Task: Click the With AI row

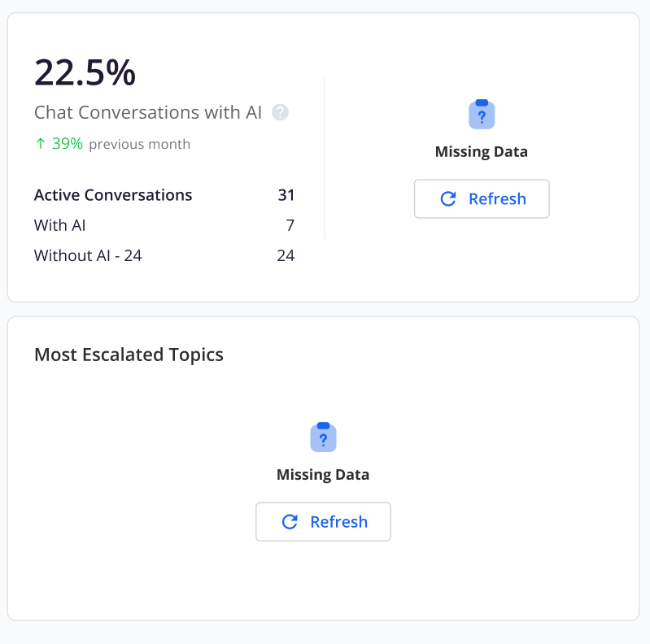Action: [x=164, y=225]
